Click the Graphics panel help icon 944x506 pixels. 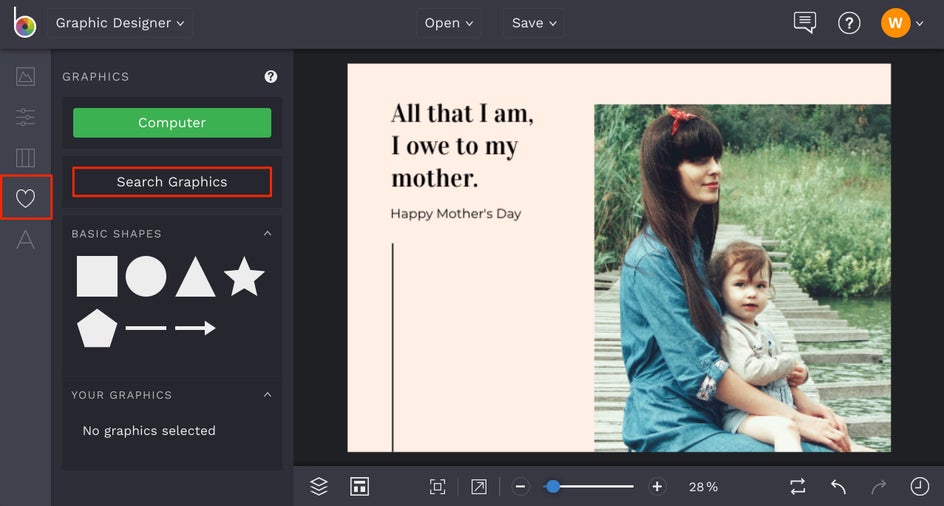271,77
